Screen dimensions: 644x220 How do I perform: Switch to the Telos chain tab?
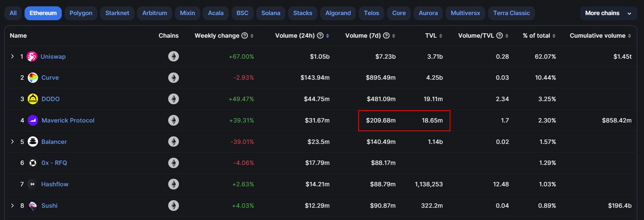(x=372, y=13)
